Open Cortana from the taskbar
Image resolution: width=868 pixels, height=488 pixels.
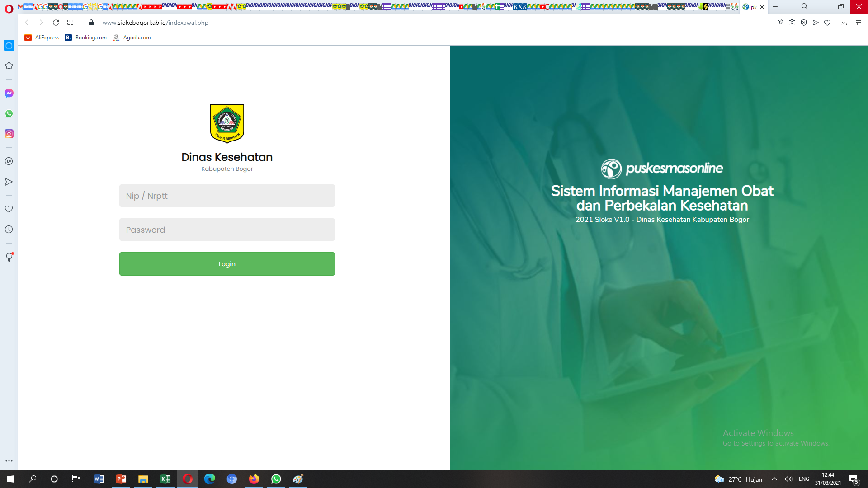(x=54, y=479)
